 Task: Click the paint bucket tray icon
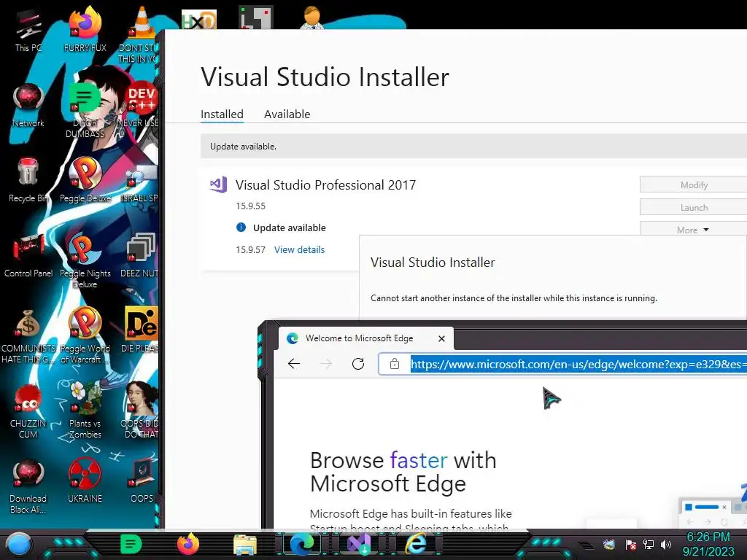point(609,544)
